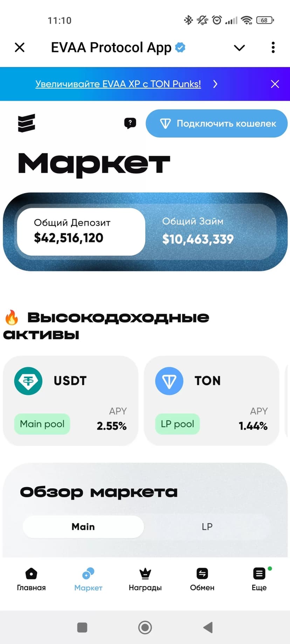
Task: Tap the USDT coin icon
Action: coord(28,381)
